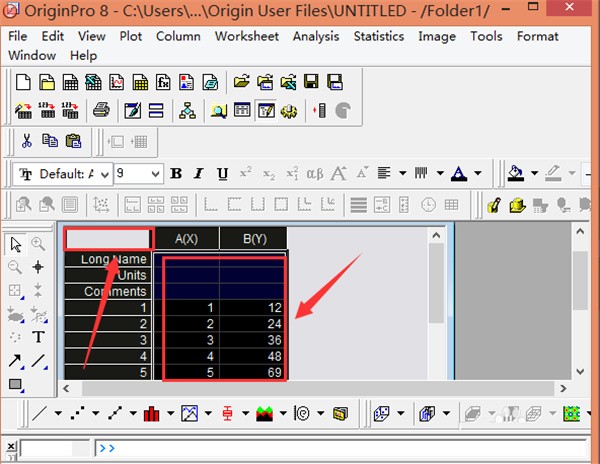Click the Line plot icon
The width and height of the screenshot is (600, 464).
pyautogui.click(x=40, y=413)
